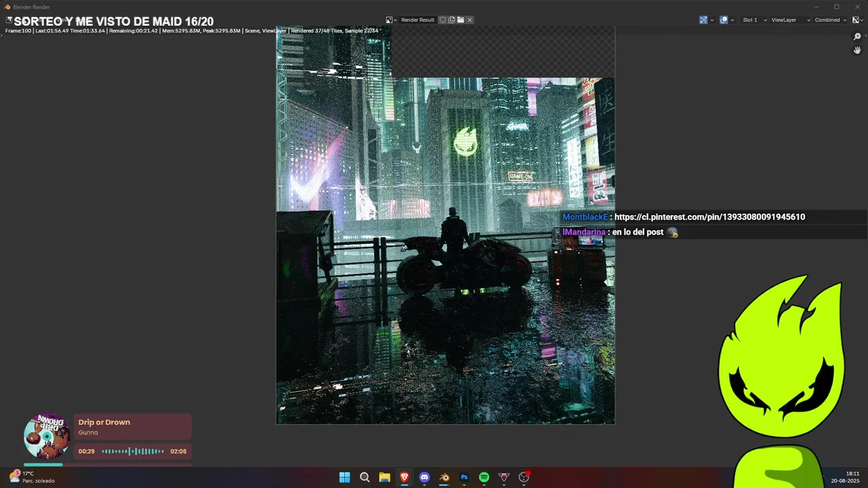Open the Combined render pass dropdown
This screenshot has width=868, height=488.
click(x=831, y=20)
